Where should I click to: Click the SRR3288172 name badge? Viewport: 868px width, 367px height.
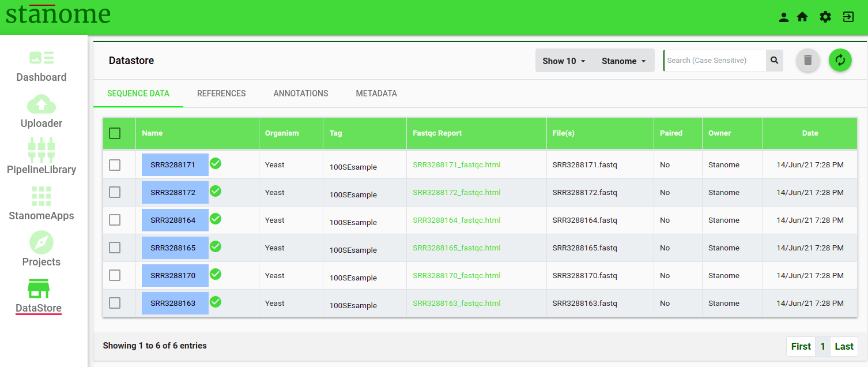pyautogui.click(x=175, y=193)
